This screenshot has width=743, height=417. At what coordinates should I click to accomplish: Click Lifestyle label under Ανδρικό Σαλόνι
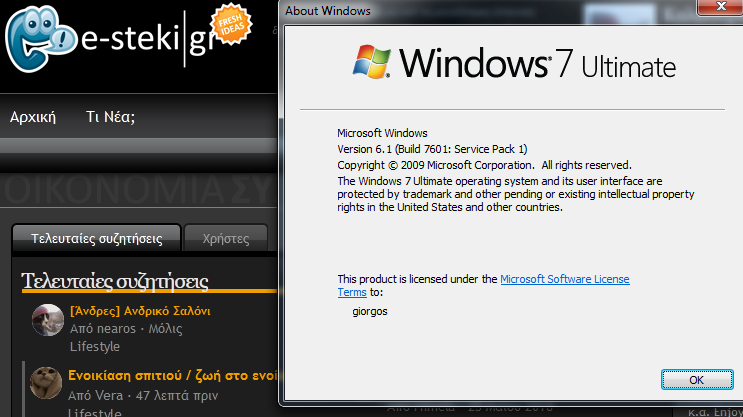(95, 346)
